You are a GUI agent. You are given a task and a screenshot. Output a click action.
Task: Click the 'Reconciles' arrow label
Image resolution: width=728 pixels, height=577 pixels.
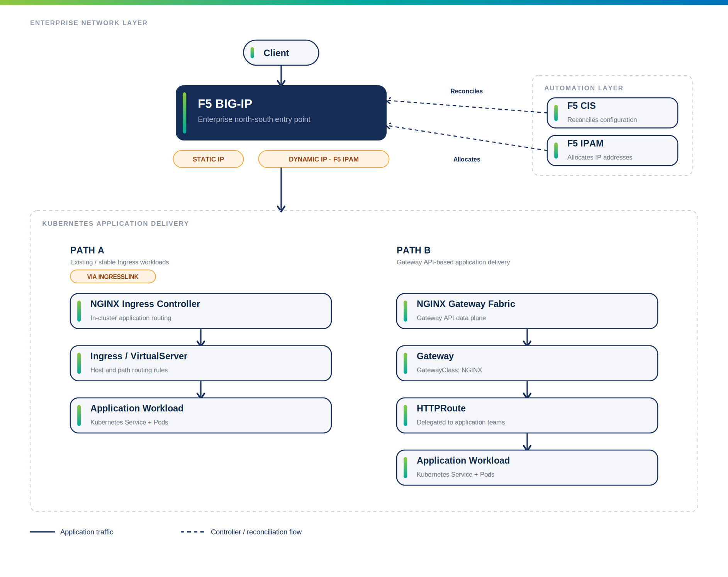(x=467, y=91)
